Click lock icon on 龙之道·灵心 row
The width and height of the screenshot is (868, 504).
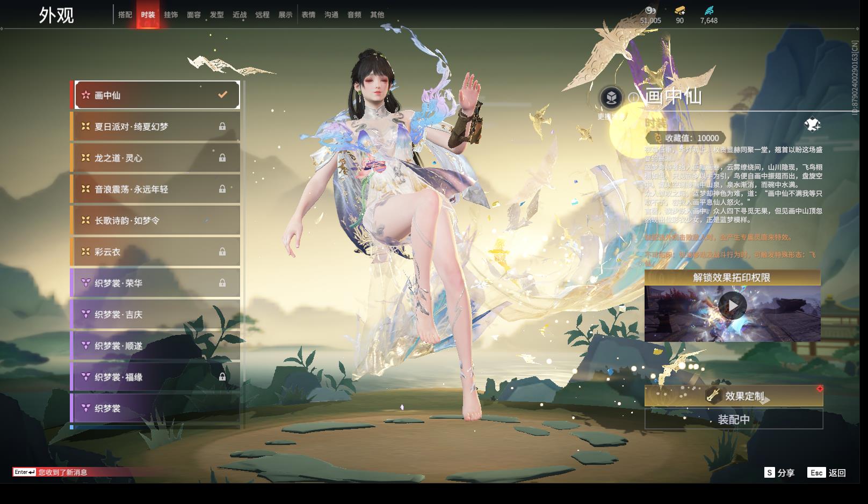coord(222,158)
